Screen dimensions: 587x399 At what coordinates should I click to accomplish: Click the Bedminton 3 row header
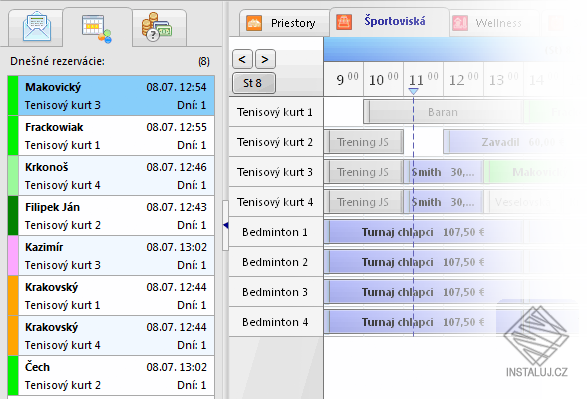[x=276, y=292]
